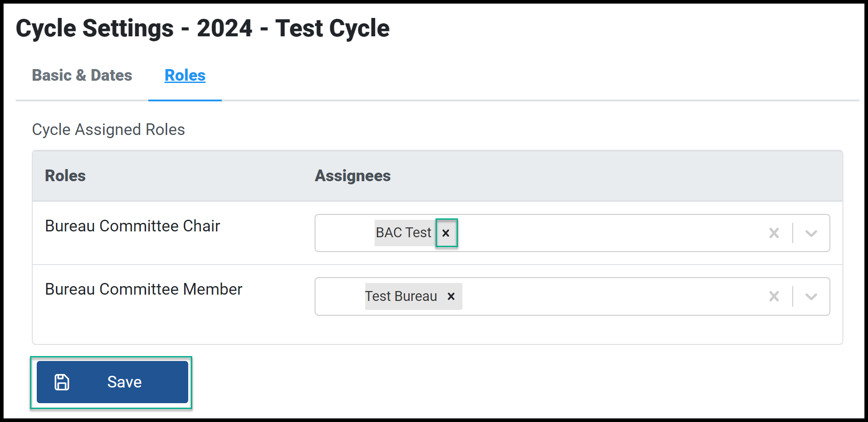The width and height of the screenshot is (868, 422).
Task: Click inside the Bureau Committee Member assignee field
Action: pyautogui.click(x=572, y=296)
